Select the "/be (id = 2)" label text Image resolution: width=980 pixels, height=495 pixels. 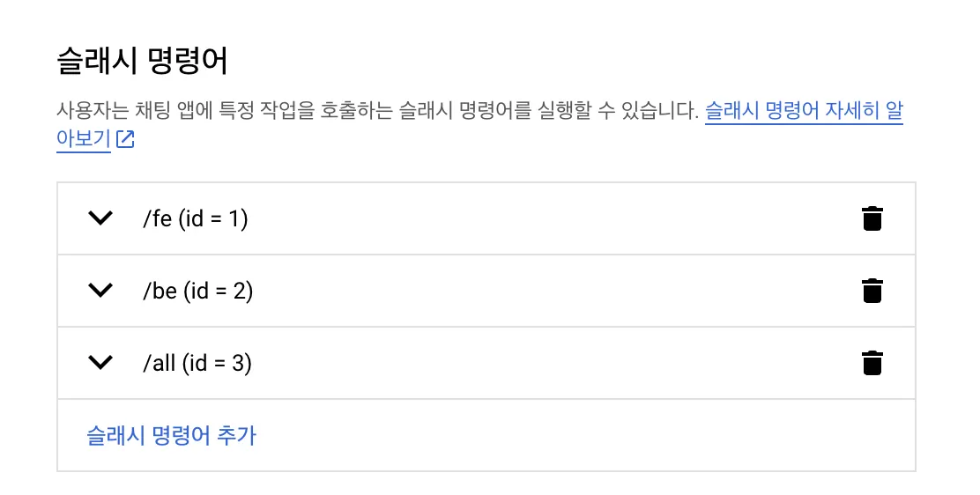coord(197,291)
